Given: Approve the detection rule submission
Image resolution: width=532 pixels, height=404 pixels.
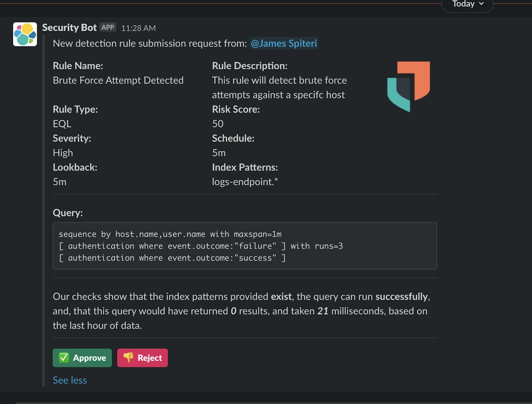Looking at the screenshot, I should [82, 358].
